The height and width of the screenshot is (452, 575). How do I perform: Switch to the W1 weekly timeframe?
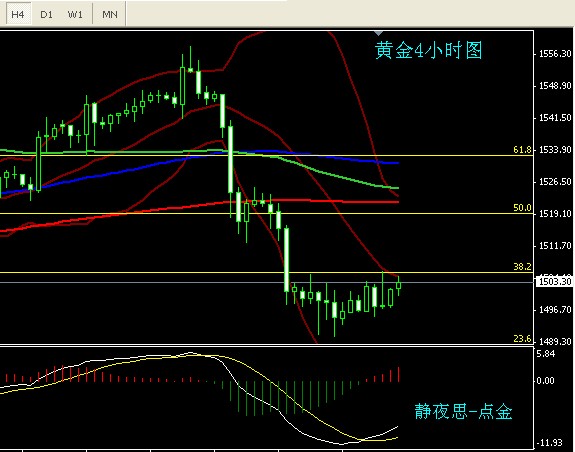click(x=75, y=15)
